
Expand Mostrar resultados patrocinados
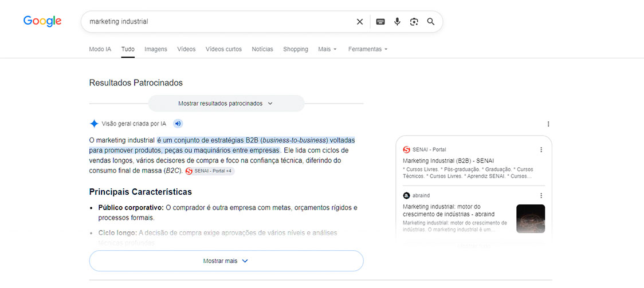coord(226,104)
